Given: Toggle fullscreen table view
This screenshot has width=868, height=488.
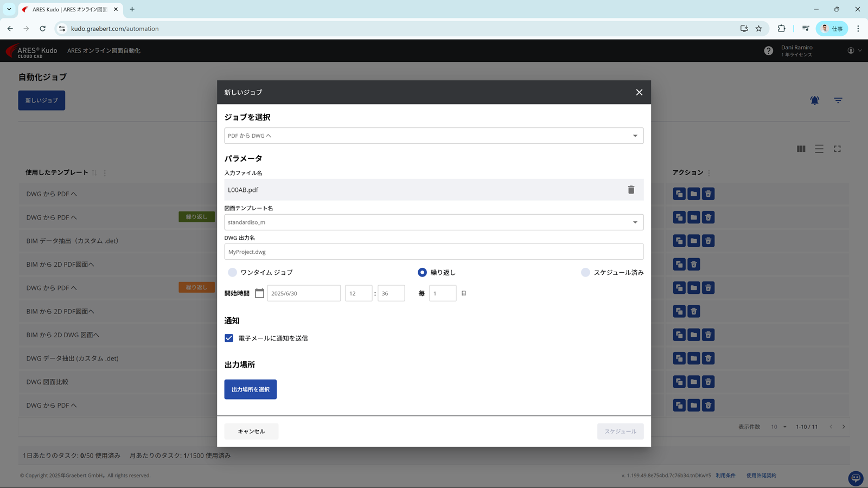Looking at the screenshot, I should point(837,149).
